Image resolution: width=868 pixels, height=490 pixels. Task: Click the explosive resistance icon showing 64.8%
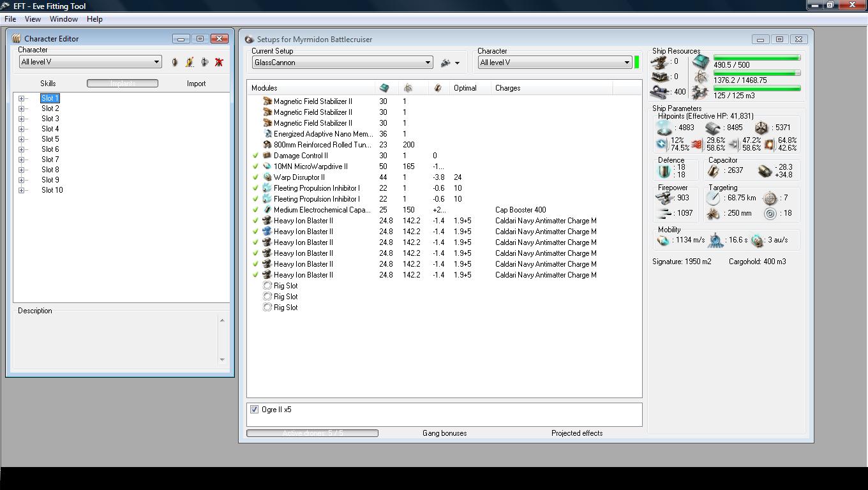(769, 144)
